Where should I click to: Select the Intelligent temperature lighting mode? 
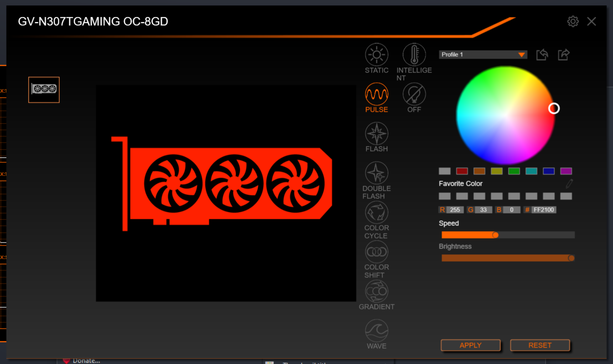point(414,55)
